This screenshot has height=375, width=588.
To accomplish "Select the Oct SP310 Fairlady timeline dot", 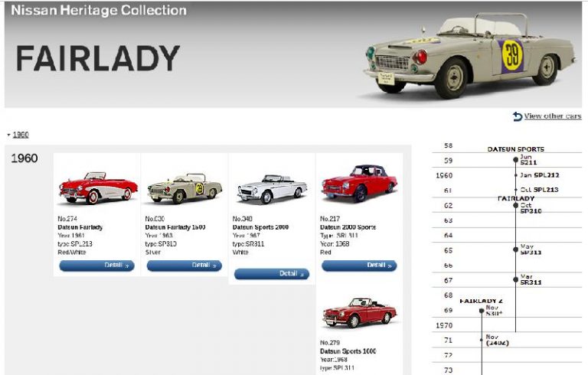I will 516,205.
